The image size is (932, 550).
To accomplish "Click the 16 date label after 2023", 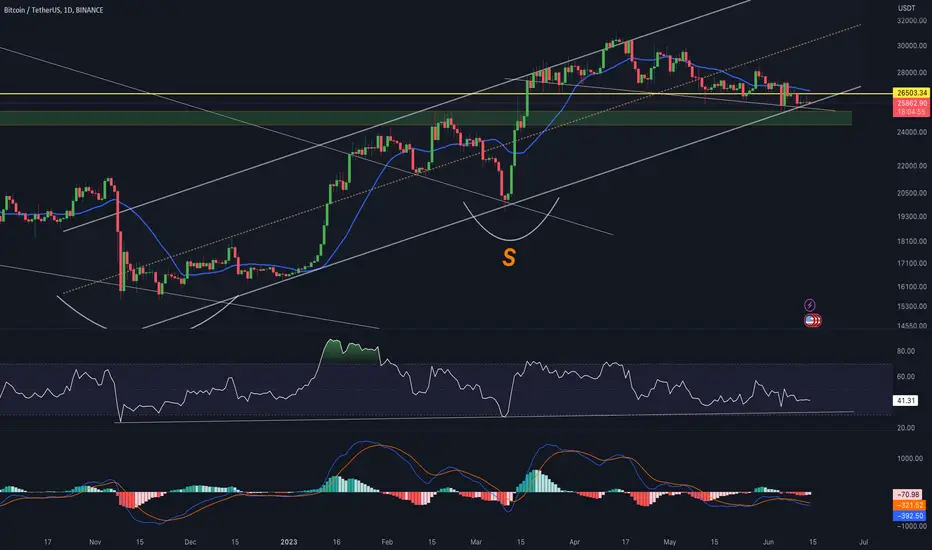I will click(336, 542).
